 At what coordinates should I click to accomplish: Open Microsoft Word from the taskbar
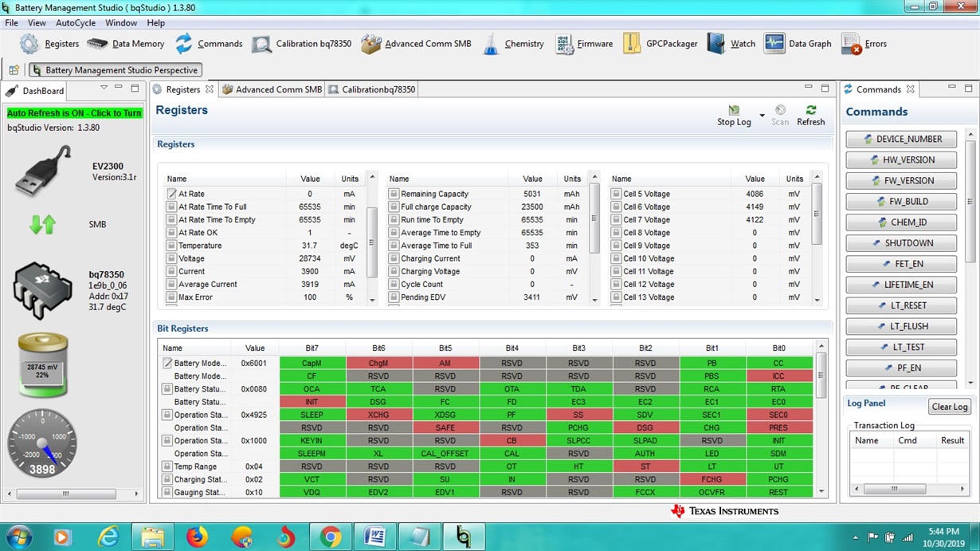point(375,537)
